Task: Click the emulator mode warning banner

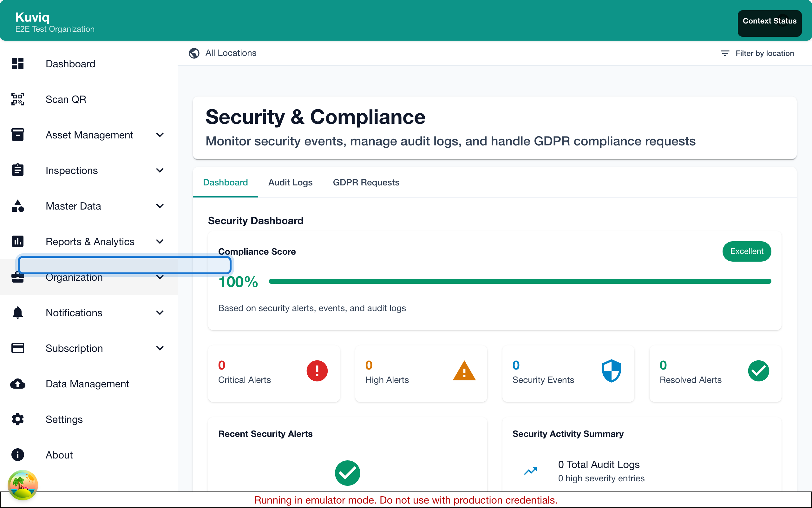Action: tap(406, 500)
